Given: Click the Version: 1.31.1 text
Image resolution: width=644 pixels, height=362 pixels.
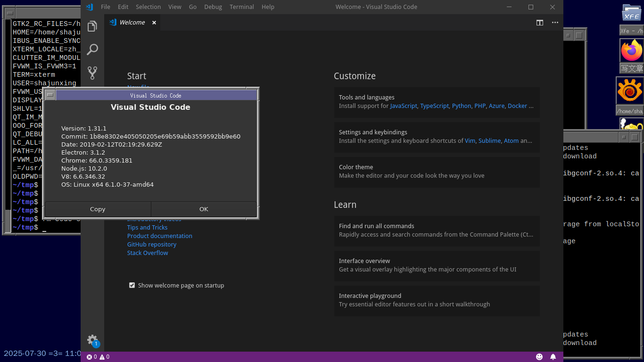Looking at the screenshot, I should pos(84,129).
